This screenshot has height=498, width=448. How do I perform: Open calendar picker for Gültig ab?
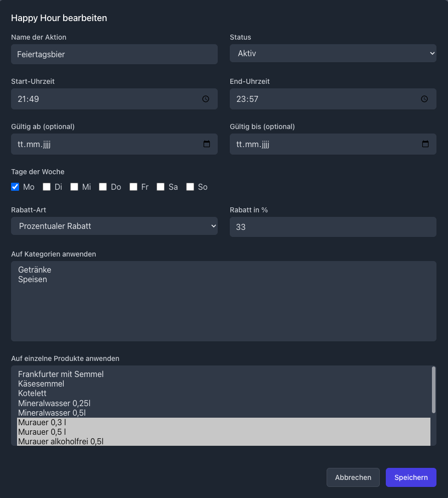click(x=207, y=144)
